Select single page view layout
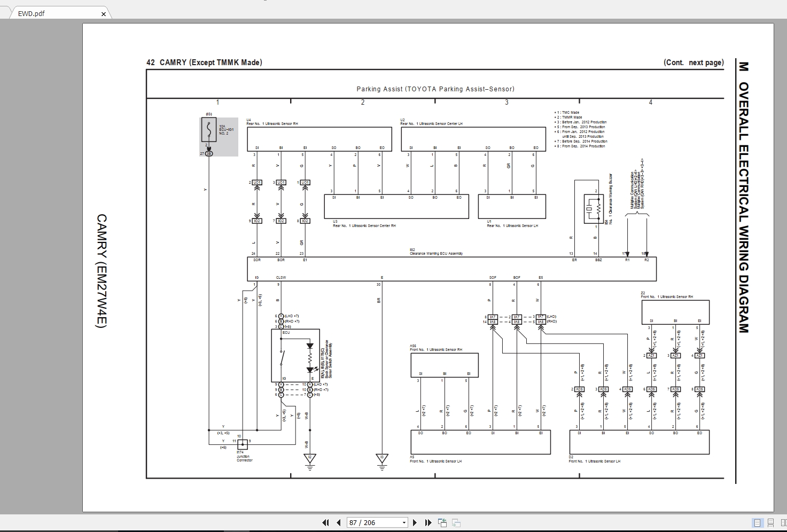 click(x=757, y=522)
